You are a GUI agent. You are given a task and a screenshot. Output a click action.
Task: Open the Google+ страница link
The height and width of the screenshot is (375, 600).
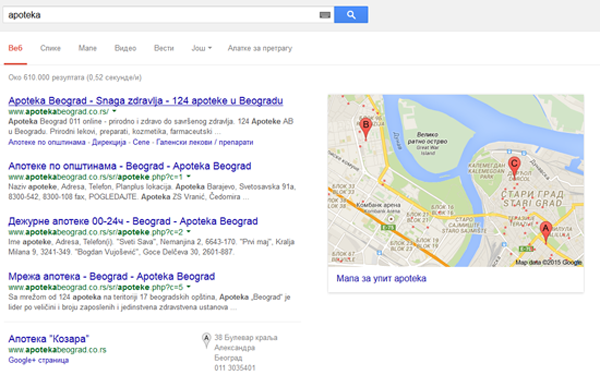tap(38, 360)
